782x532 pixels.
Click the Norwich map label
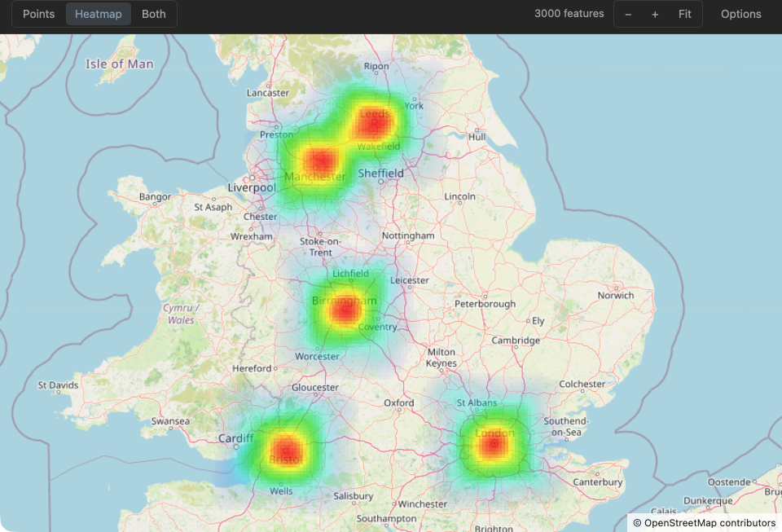616,295
